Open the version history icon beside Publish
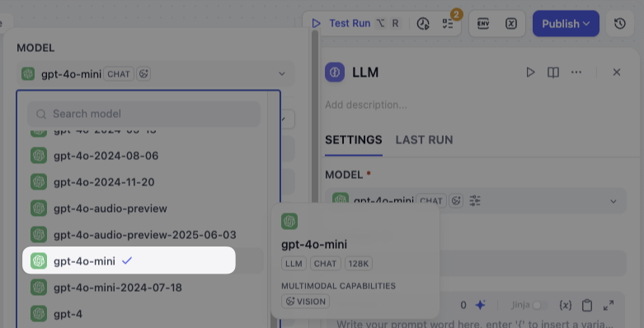 click(620, 24)
